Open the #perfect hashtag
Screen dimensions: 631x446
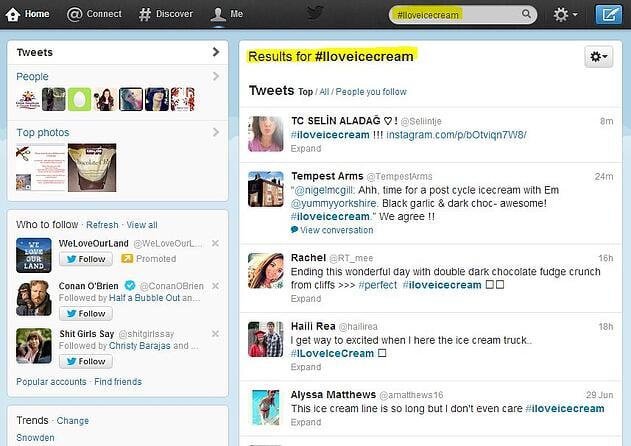pyautogui.click(x=377, y=285)
